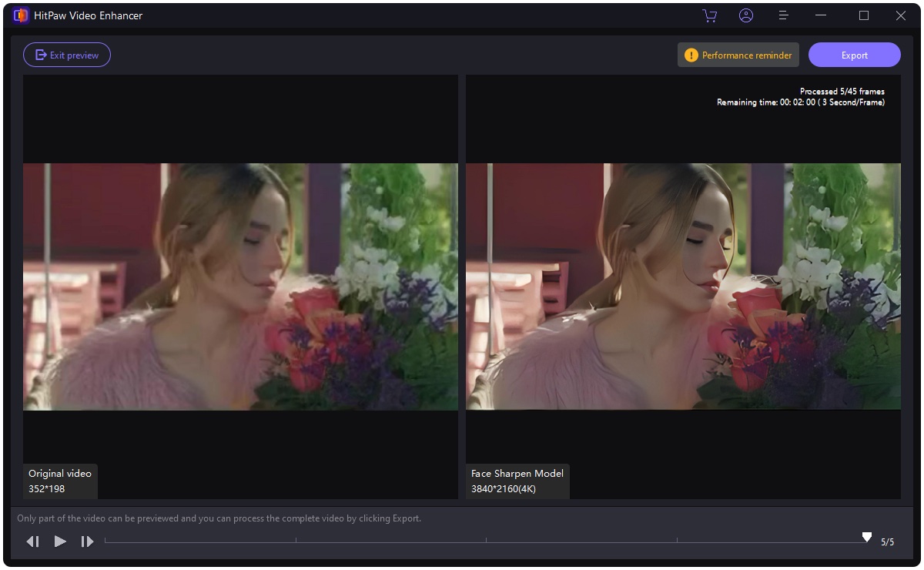This screenshot has height=570, width=924.
Task: Advance the preview one frame forward
Action: (x=87, y=541)
